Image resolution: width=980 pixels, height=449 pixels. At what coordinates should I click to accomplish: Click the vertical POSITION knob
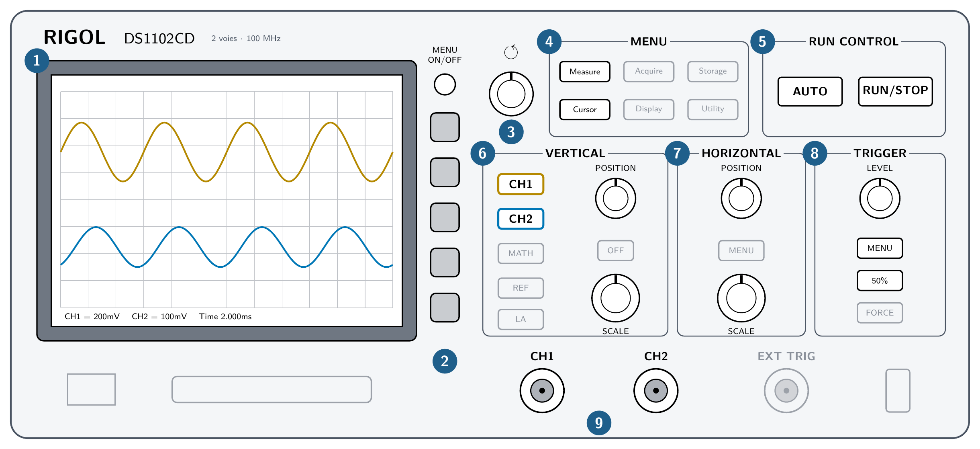pyautogui.click(x=615, y=198)
